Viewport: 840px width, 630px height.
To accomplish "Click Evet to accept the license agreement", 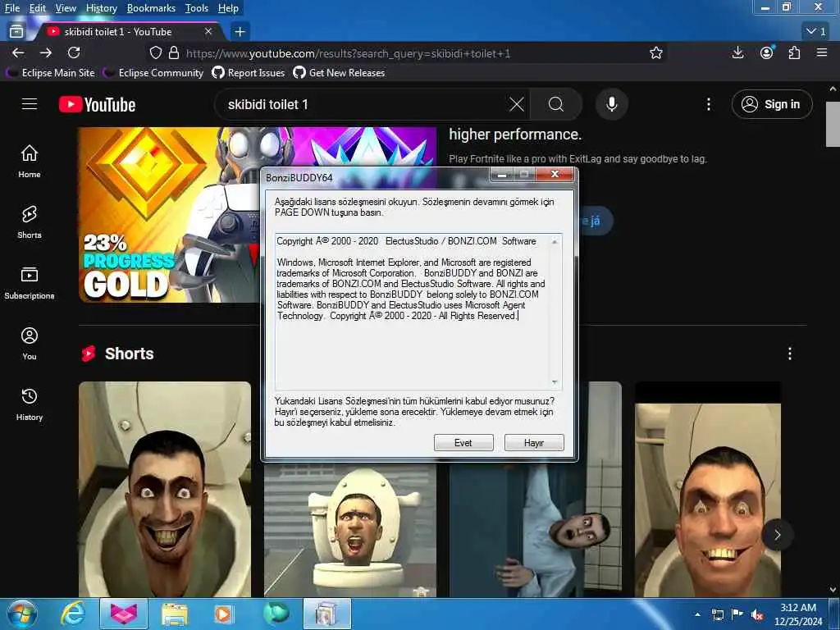I will 463,442.
